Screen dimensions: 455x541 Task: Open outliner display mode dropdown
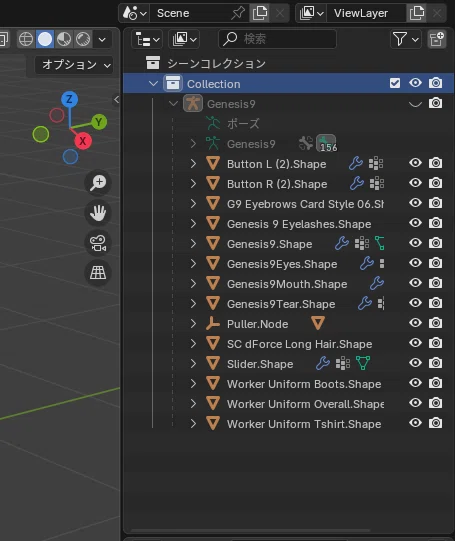coord(184,39)
